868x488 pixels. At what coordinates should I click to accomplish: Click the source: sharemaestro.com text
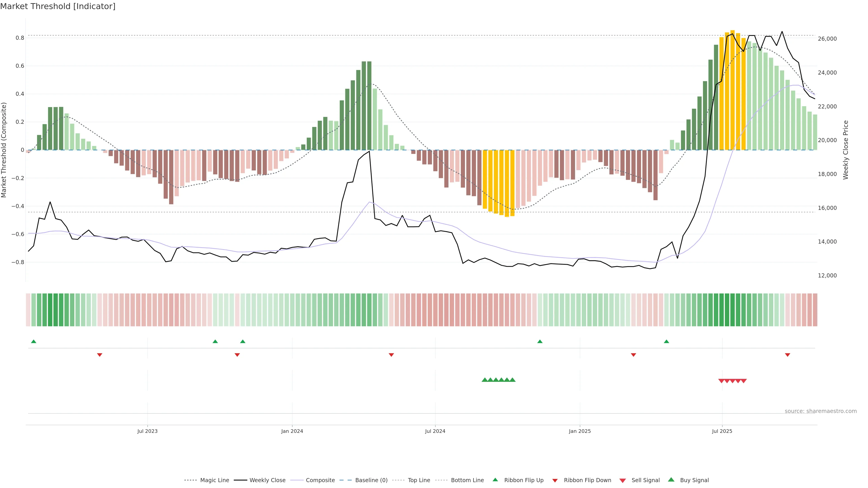[821, 411]
